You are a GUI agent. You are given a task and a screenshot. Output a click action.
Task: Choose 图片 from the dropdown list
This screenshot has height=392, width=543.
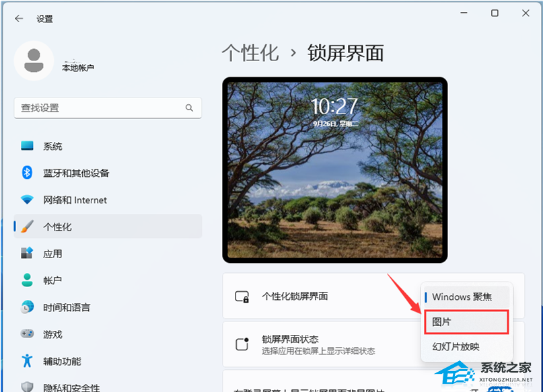(x=466, y=322)
